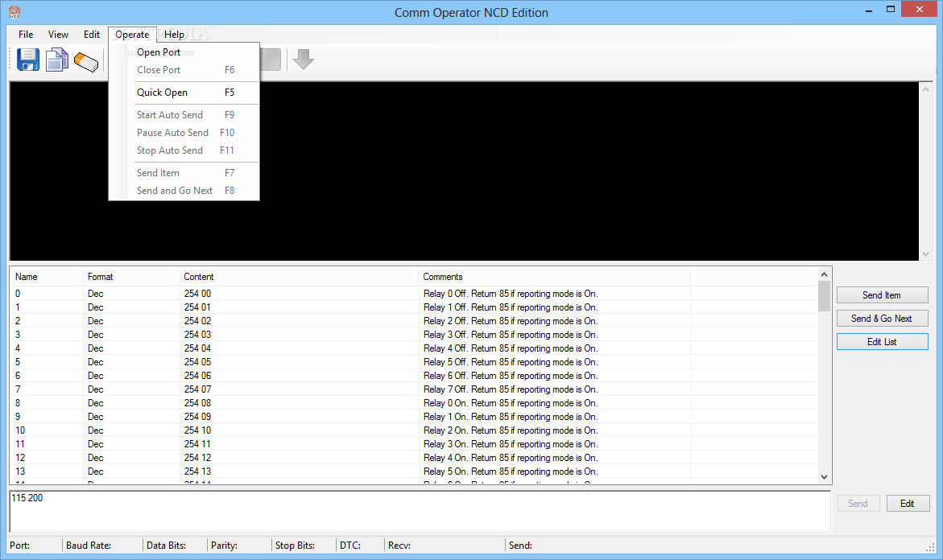
Task: Click the Send Item button
Action: point(883,295)
